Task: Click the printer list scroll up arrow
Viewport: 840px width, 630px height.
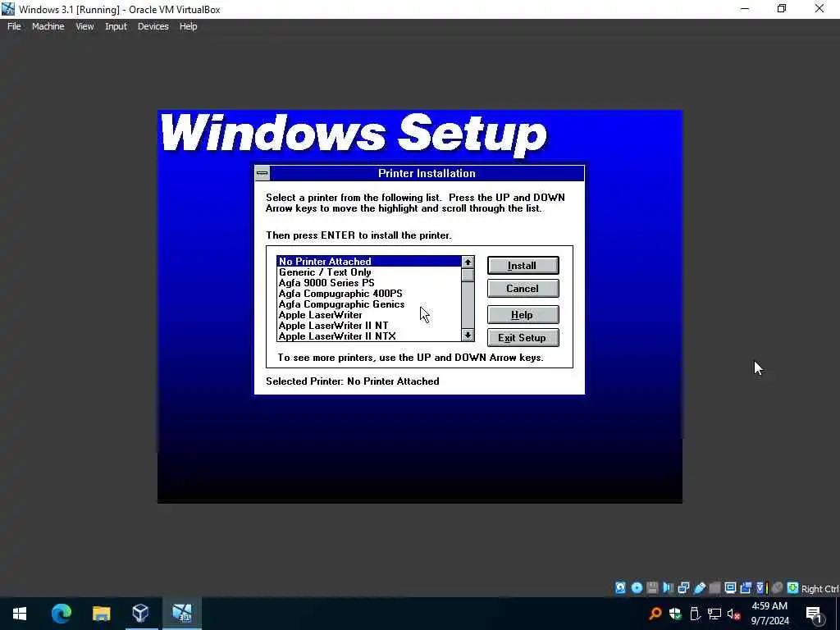Action: [468, 262]
